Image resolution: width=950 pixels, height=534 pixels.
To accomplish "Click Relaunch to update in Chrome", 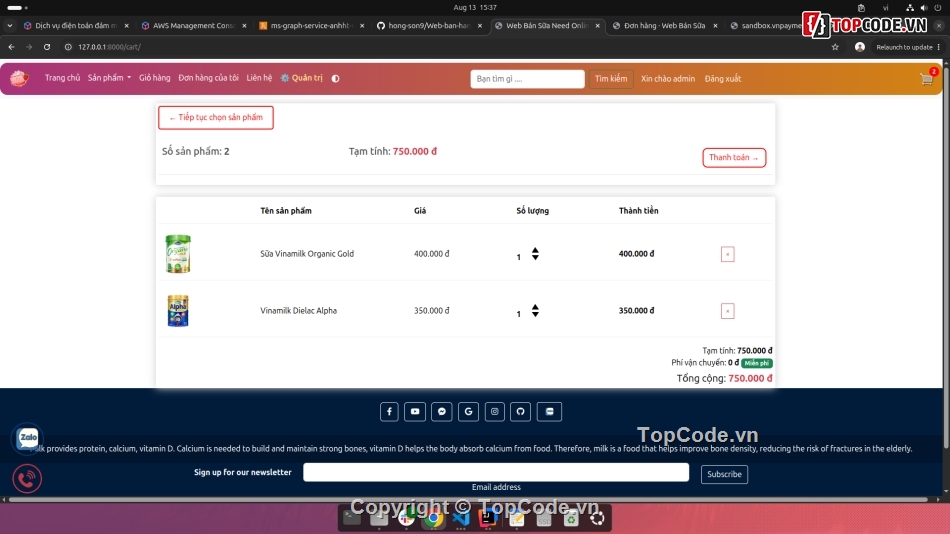I will click(904, 47).
